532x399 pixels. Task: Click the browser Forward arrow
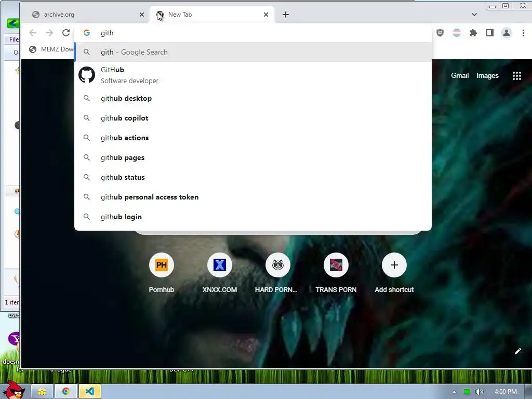(49, 33)
